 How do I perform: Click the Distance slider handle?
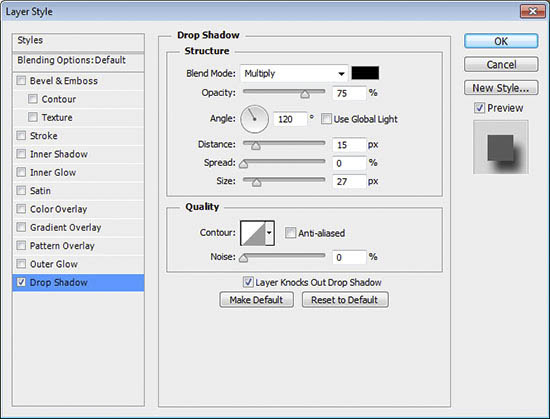[256, 146]
